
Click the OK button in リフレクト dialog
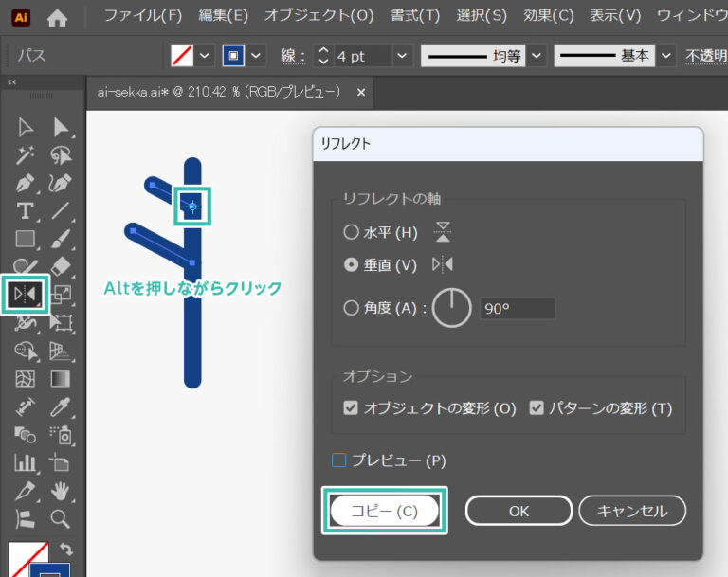(519, 511)
